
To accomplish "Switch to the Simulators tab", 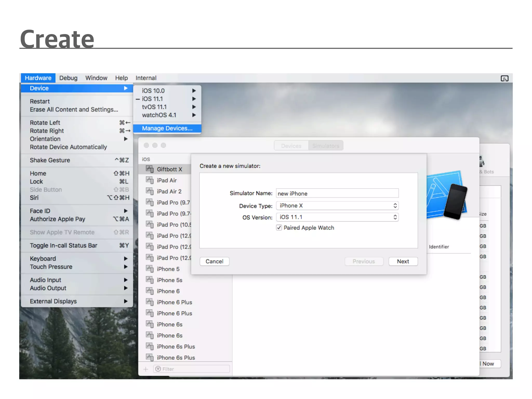I will [x=326, y=146].
